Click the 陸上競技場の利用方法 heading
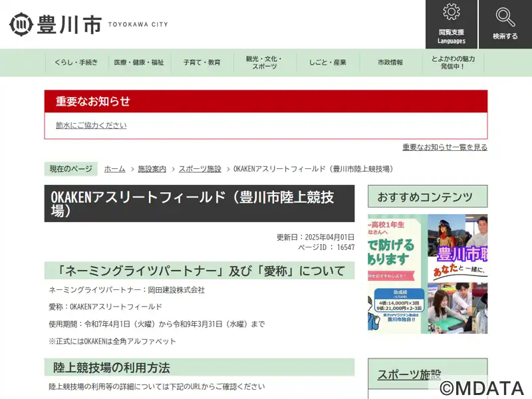Viewport: 532px width, 399px height. (199, 367)
